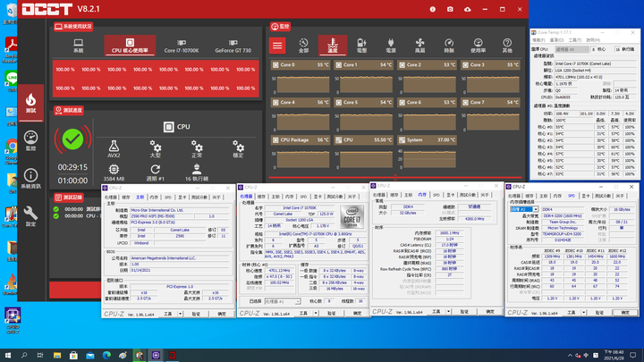Viewport: 644px width, 362px height.
Task: Click the 穩定 load type gear option
Action: pyautogui.click(x=238, y=149)
